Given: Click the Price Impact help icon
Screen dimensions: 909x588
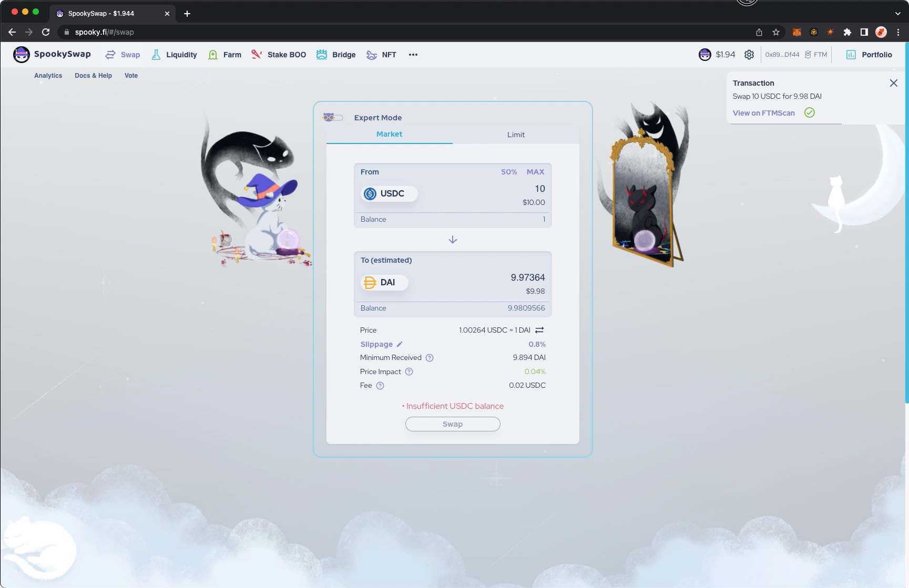Looking at the screenshot, I should click(x=409, y=372).
